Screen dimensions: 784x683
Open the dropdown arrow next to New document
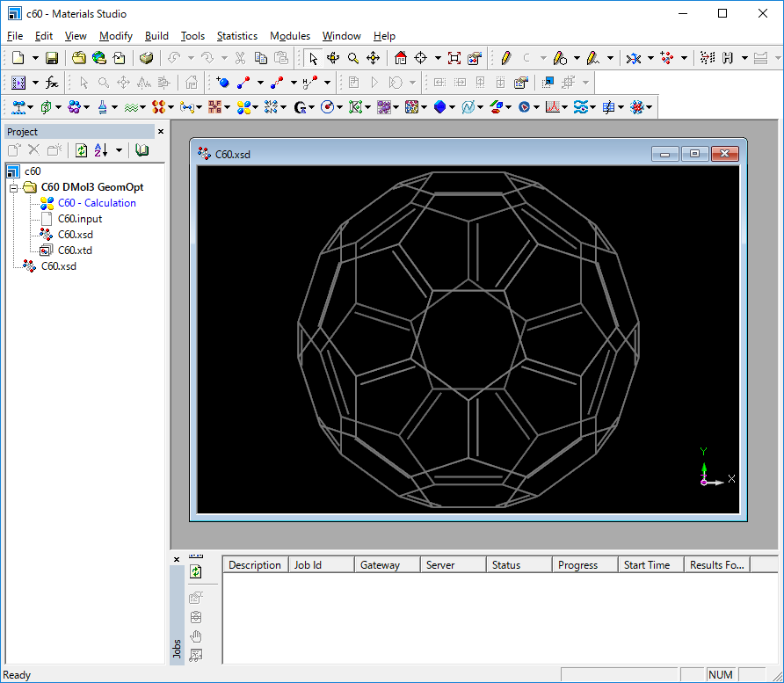click(x=35, y=58)
